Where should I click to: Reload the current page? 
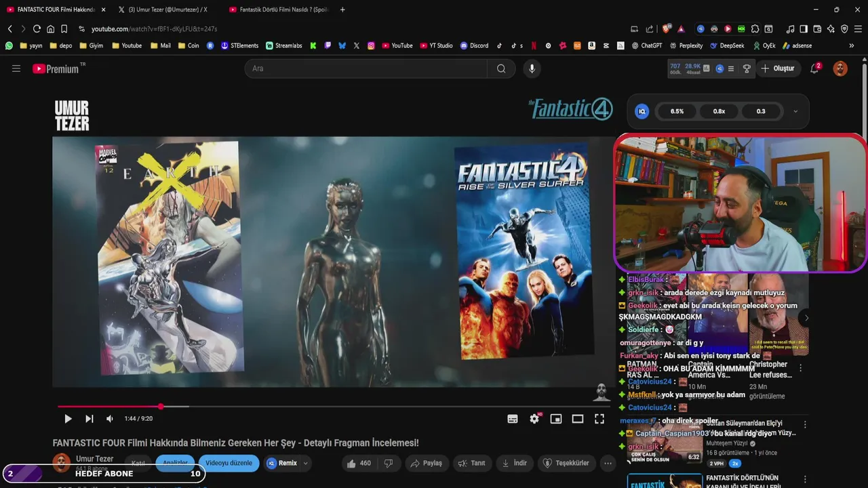(37, 29)
